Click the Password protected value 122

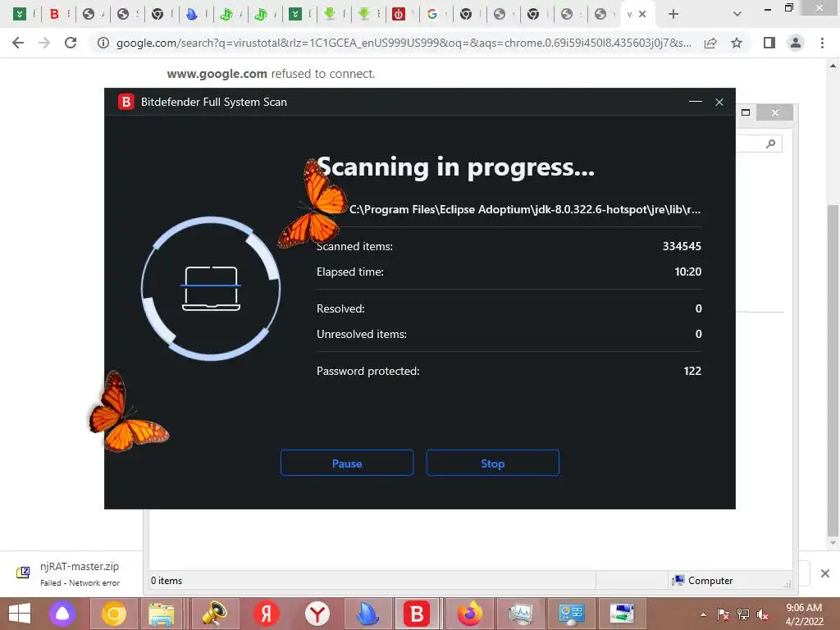coord(692,371)
